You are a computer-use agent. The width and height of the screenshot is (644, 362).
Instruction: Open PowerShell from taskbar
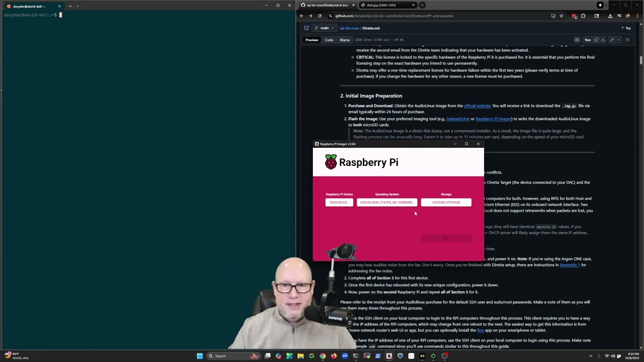[378, 356]
